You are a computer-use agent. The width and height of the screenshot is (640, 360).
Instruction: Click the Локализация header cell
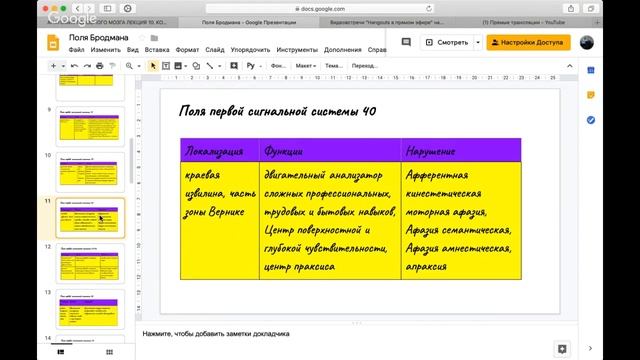click(220, 151)
